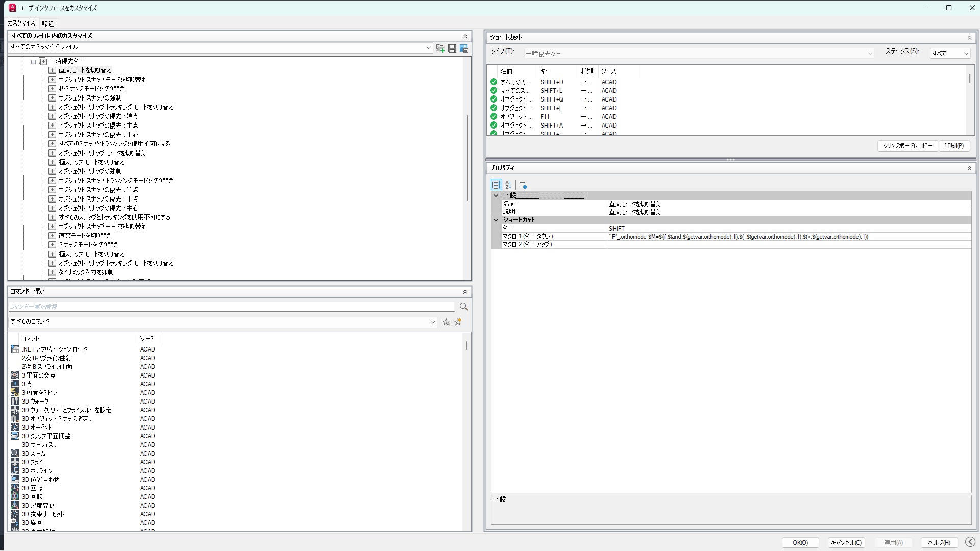The image size is (980, 551).
Task: Click the キャンセル(C) button
Action: 846,542
